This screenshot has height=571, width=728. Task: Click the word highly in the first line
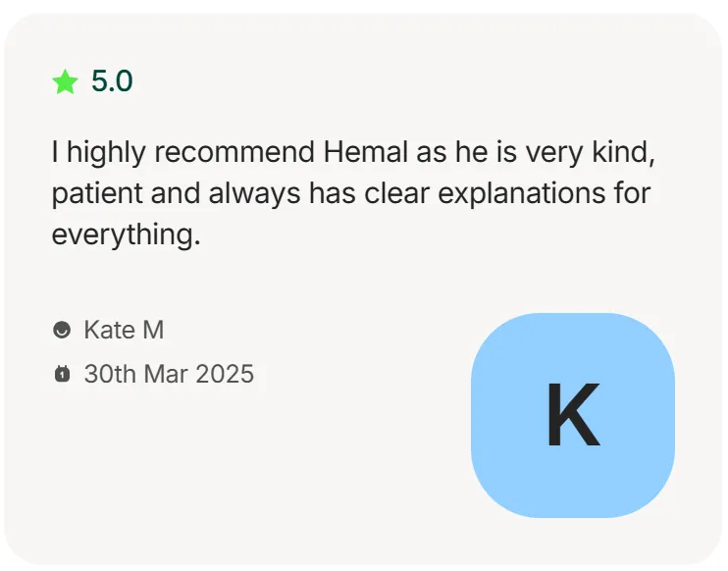106,153
